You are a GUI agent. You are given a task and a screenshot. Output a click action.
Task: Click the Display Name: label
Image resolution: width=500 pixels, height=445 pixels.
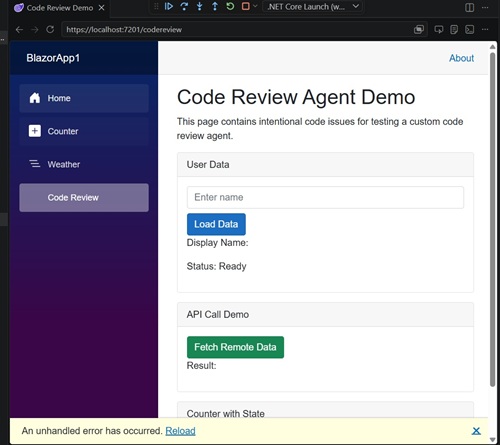point(217,243)
